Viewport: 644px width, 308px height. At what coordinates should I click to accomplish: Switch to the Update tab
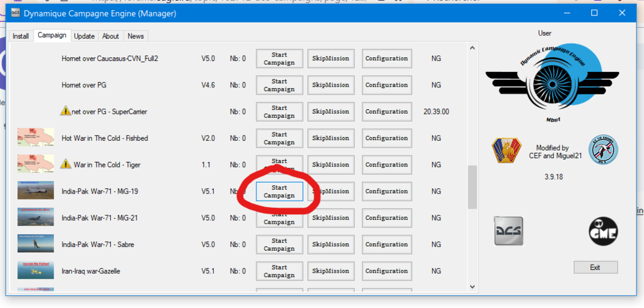coord(84,36)
